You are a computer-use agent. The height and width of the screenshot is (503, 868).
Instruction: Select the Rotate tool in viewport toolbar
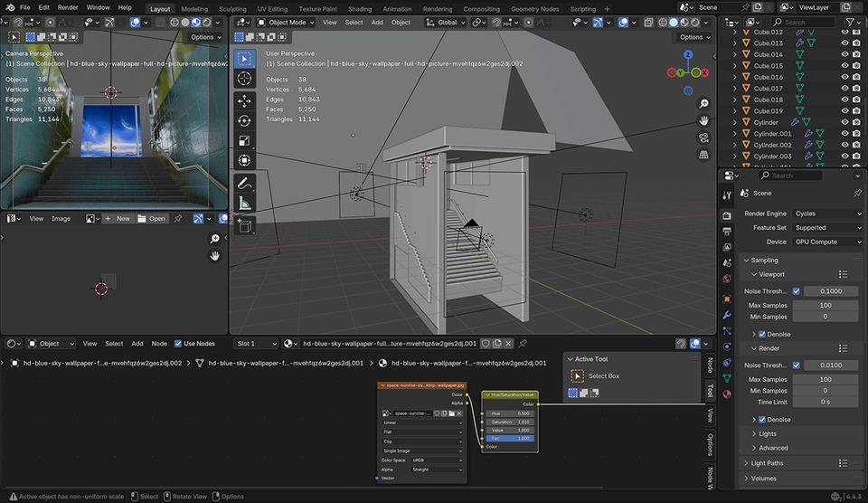click(244, 120)
